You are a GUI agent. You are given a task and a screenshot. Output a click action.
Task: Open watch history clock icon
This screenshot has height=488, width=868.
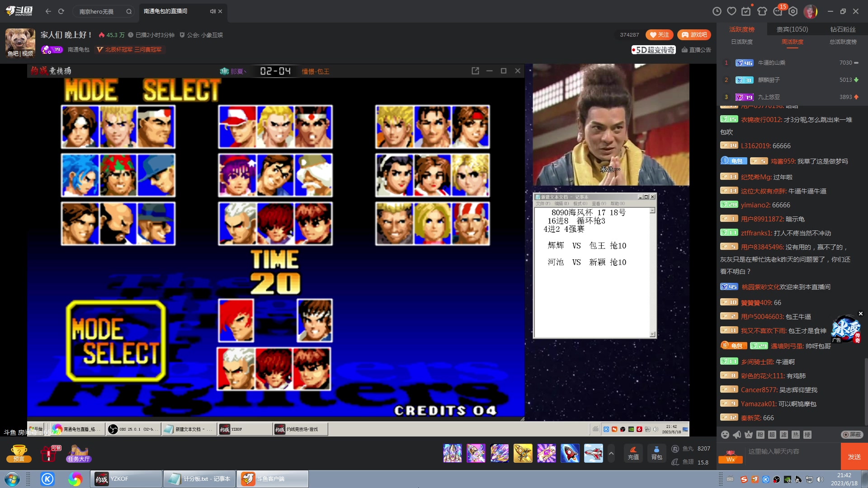[x=717, y=11]
